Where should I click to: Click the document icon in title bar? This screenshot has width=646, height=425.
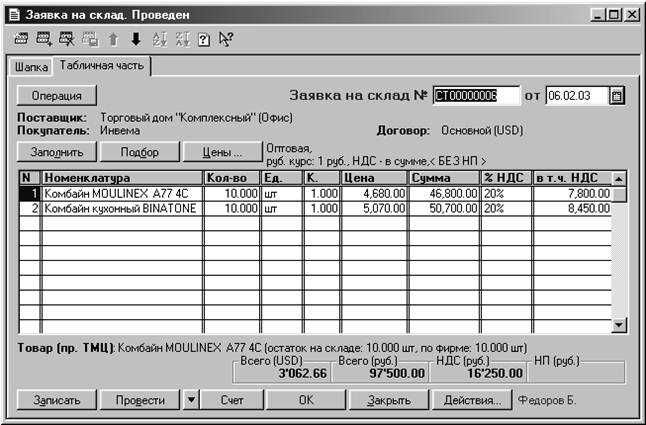tap(14, 15)
